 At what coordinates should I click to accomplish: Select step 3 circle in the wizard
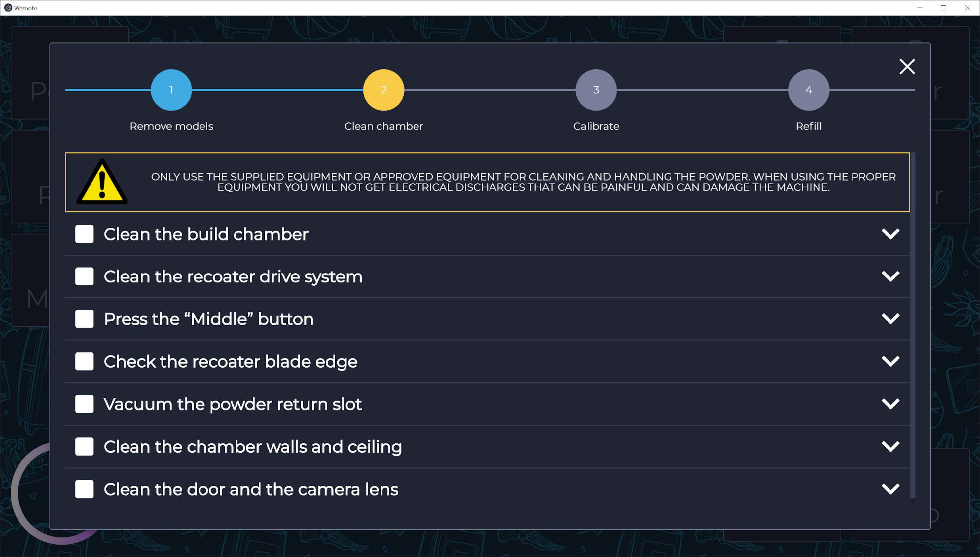coord(596,90)
